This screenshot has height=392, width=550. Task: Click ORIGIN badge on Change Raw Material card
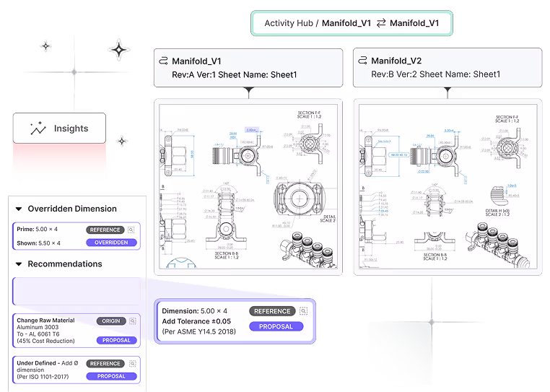[111, 321]
